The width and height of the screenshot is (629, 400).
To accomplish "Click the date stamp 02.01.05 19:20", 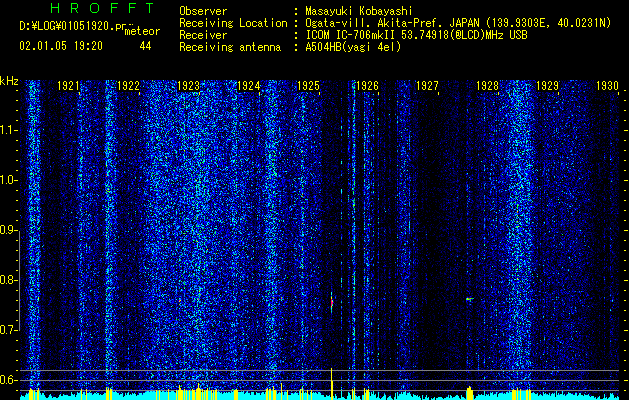I will pos(61,46).
